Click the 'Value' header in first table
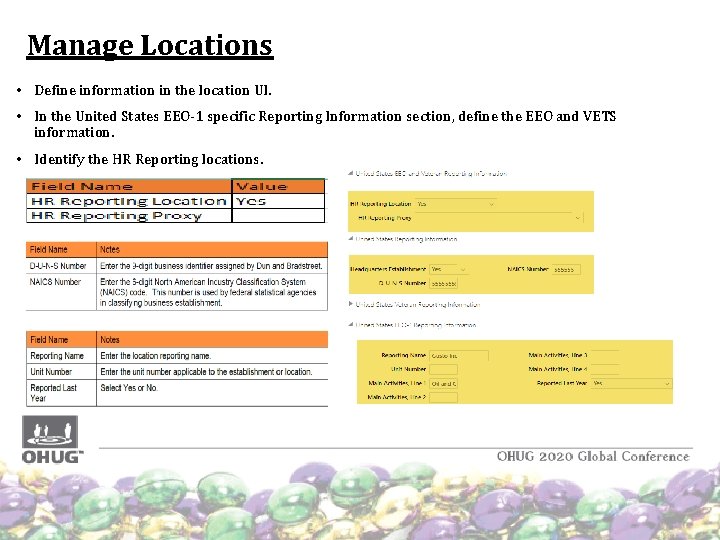 click(279, 186)
